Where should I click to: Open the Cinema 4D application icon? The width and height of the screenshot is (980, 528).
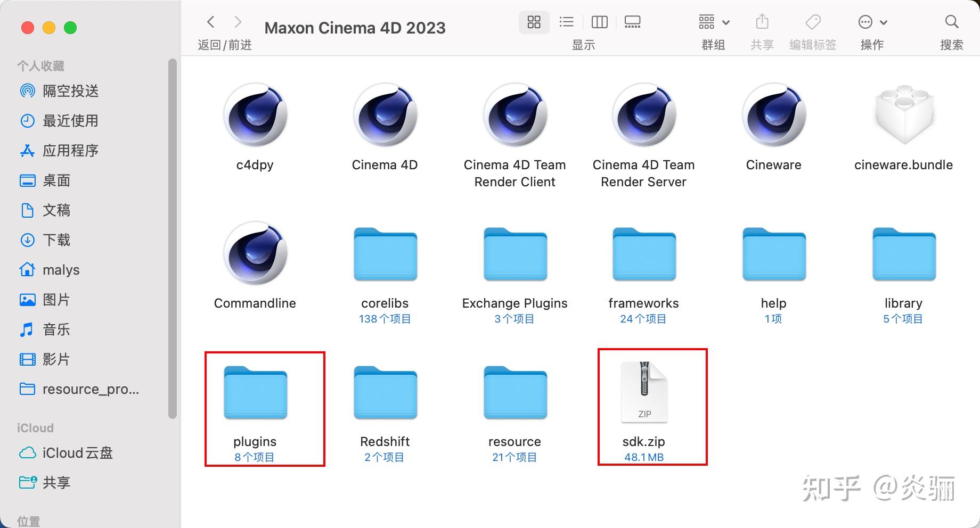[x=385, y=114]
